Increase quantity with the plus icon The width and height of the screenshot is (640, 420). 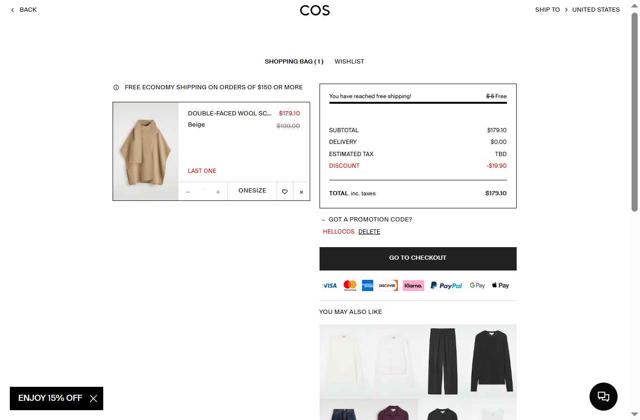218,192
